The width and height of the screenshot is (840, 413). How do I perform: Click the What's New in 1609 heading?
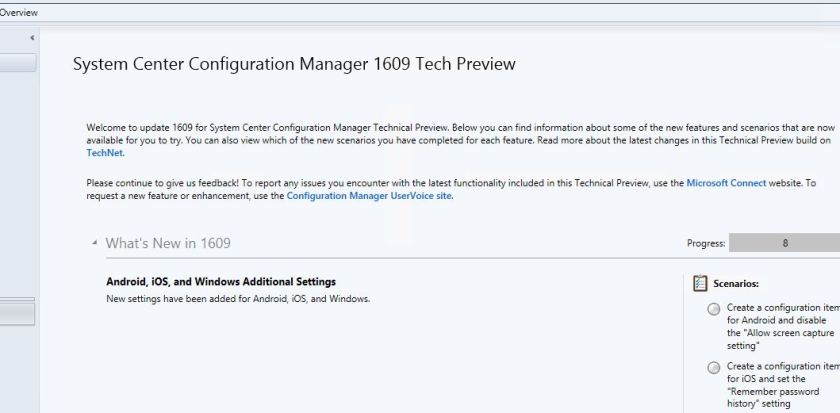pos(171,244)
